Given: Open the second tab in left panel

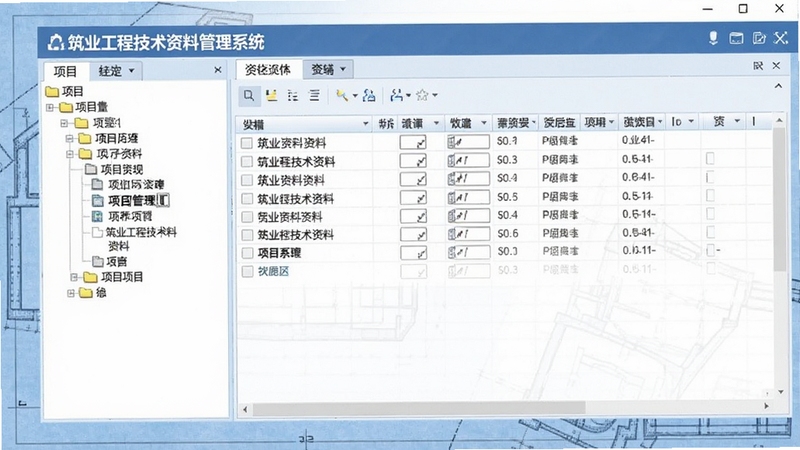Looking at the screenshot, I should 116,71.
